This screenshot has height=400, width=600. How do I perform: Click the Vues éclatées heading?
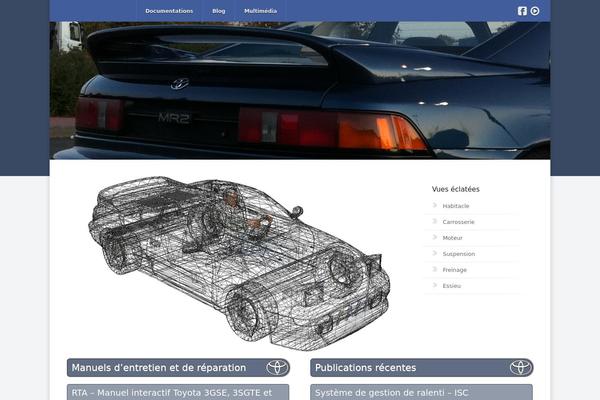[455, 189]
